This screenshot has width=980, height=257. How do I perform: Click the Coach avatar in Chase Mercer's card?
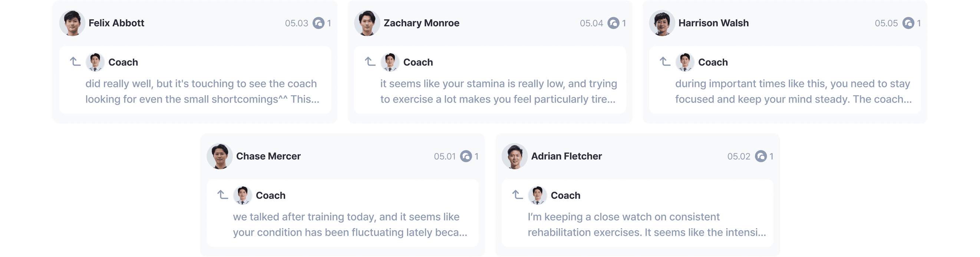tap(242, 196)
